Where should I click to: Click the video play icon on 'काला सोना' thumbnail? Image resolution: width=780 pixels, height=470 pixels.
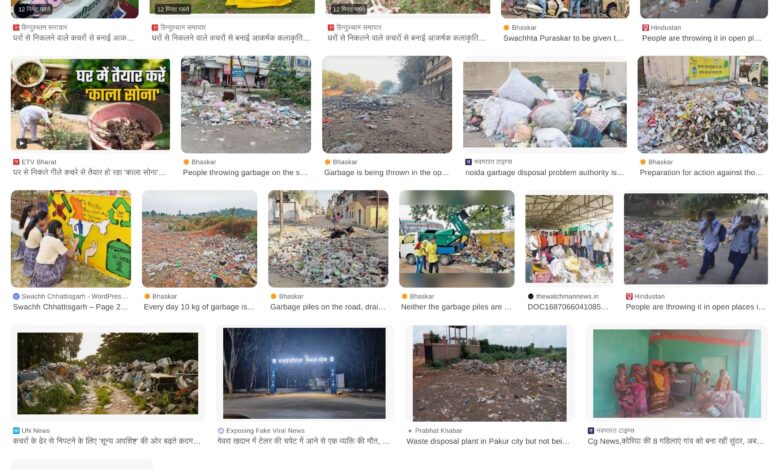21,143
